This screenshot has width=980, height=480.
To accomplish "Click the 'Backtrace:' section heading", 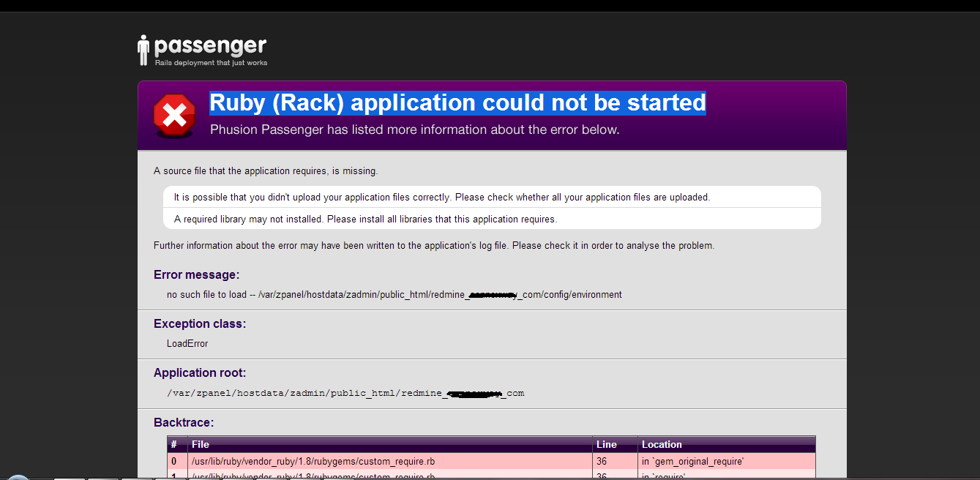I will point(184,422).
